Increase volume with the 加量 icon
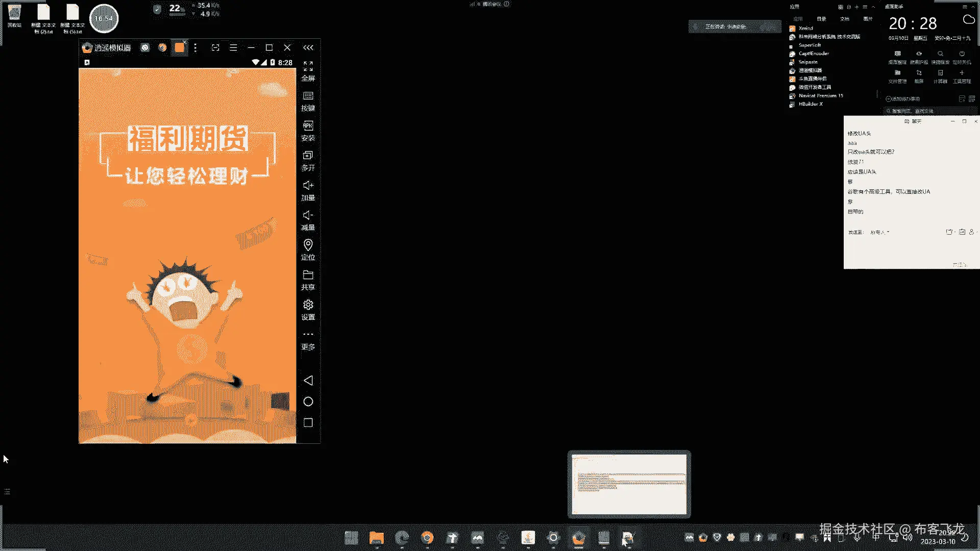 coord(308,190)
